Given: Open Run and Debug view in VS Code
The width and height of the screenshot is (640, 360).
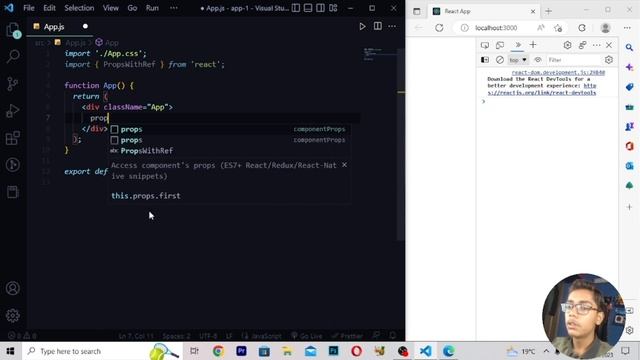Looking at the screenshot, I should coord(13,111).
